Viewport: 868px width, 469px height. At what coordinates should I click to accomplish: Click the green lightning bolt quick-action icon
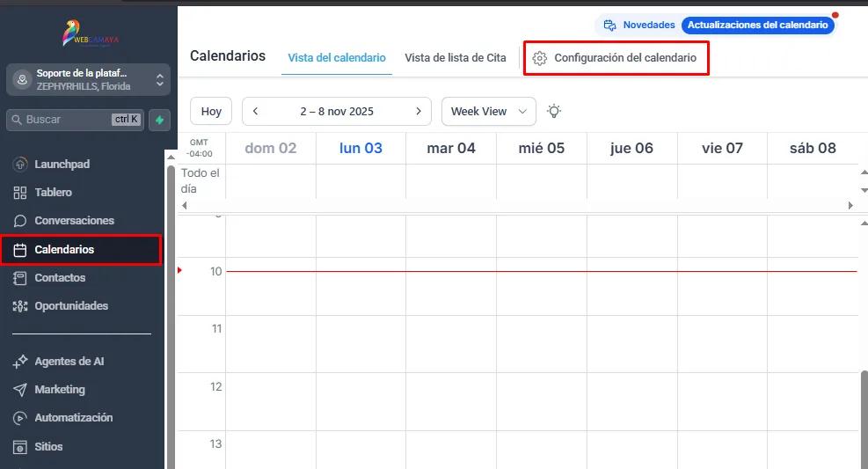pyautogui.click(x=159, y=120)
